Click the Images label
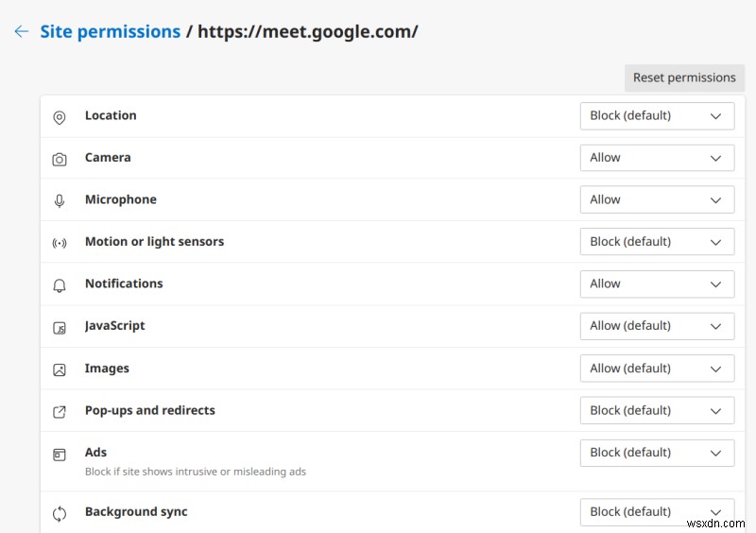 pos(107,369)
